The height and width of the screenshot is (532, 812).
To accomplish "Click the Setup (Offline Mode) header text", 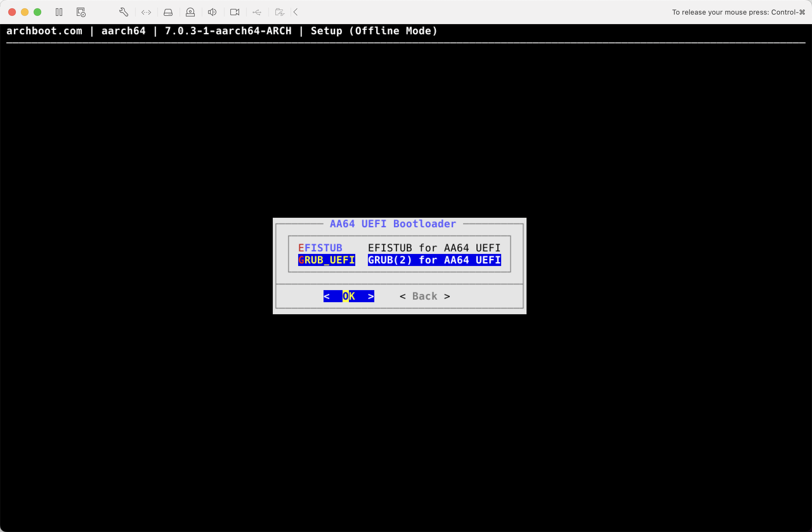I will (374, 31).
